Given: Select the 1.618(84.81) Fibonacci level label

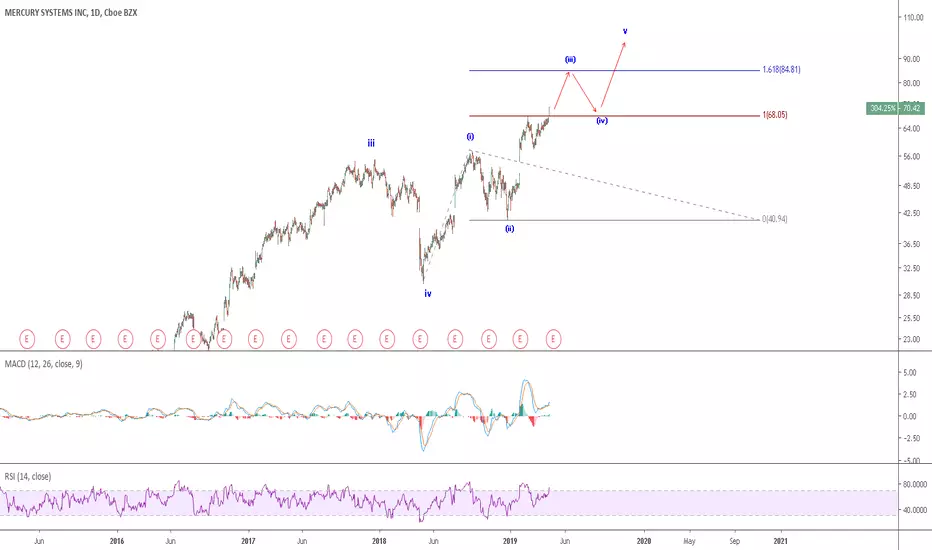Looking at the screenshot, I should click(781, 70).
